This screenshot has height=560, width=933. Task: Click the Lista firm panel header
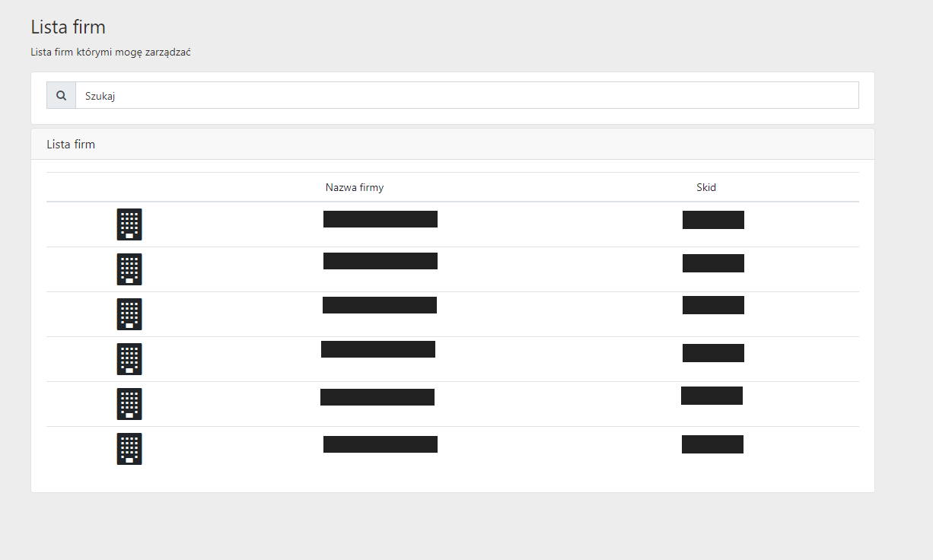click(x=71, y=144)
